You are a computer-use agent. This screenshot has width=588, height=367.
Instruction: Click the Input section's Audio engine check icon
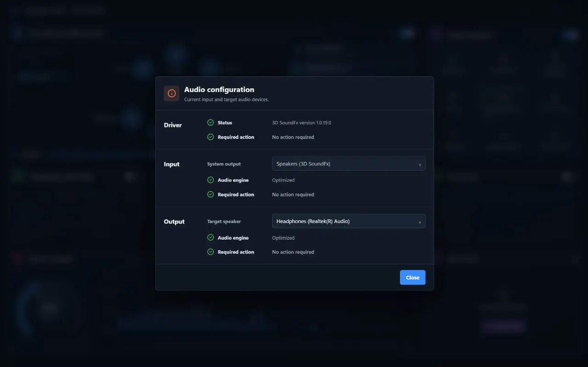(211, 180)
